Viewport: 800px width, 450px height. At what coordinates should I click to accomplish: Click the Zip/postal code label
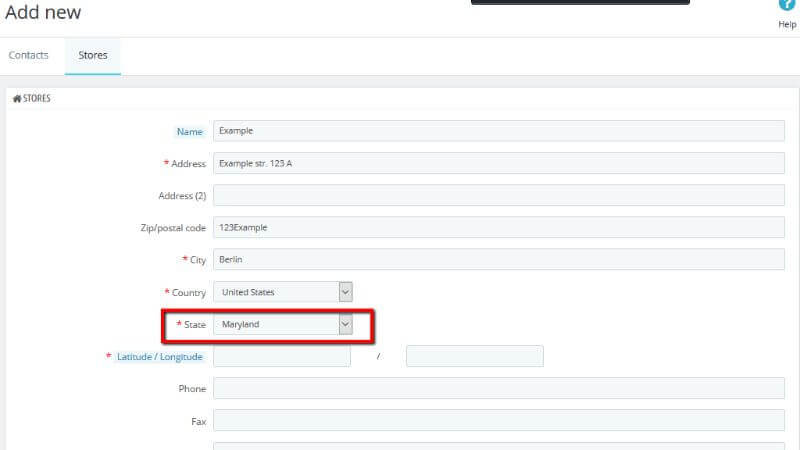pyautogui.click(x=172, y=228)
